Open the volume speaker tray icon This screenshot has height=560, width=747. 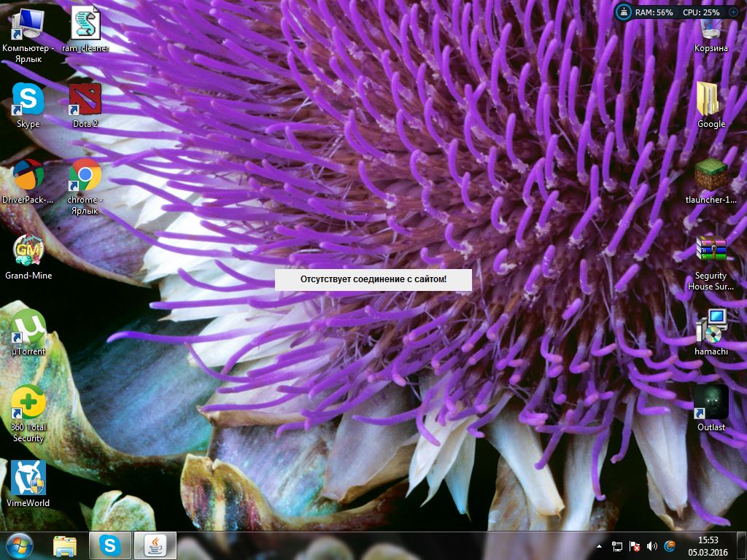[651, 546]
